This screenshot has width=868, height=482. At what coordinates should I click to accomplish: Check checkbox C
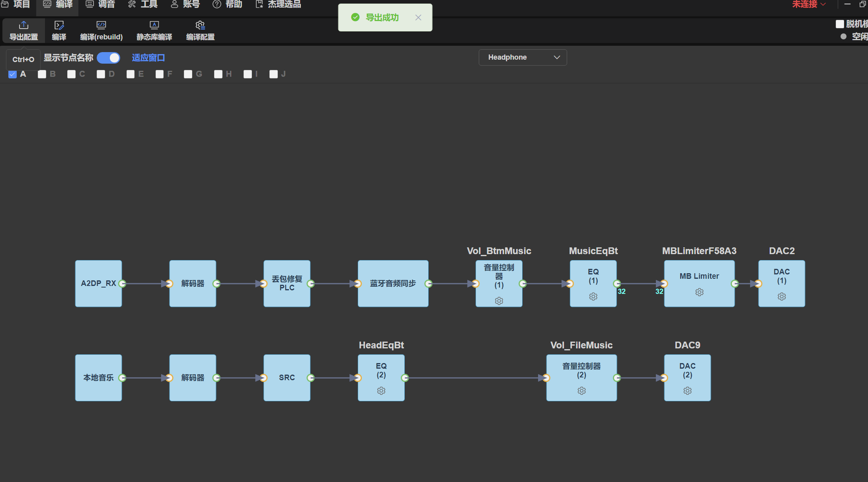pyautogui.click(x=71, y=74)
